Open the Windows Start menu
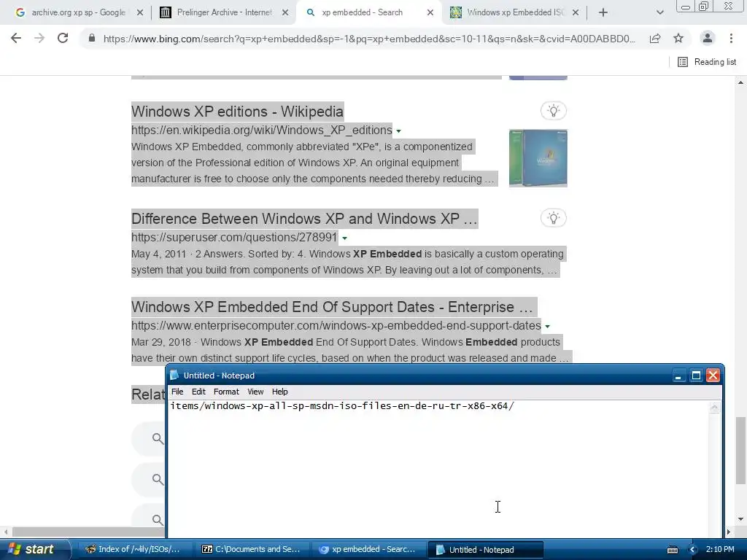The width and height of the screenshot is (747, 560). coord(34,549)
